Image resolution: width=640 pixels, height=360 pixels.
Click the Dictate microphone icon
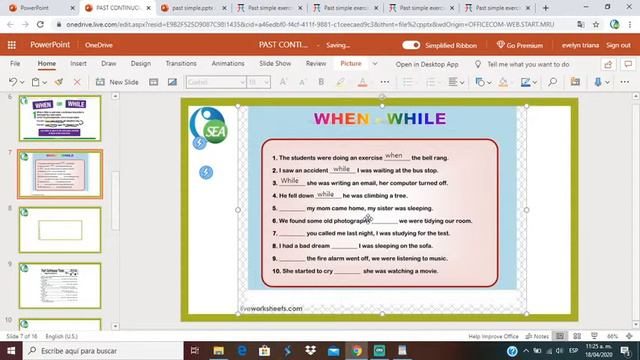[598, 82]
